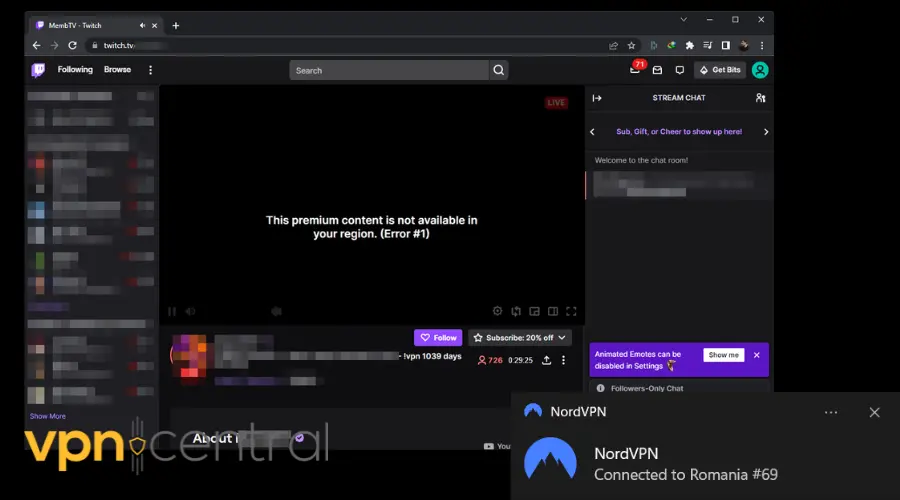Click the streamer avatar thumbnail
This screenshot has height=500, width=900.
189,356
